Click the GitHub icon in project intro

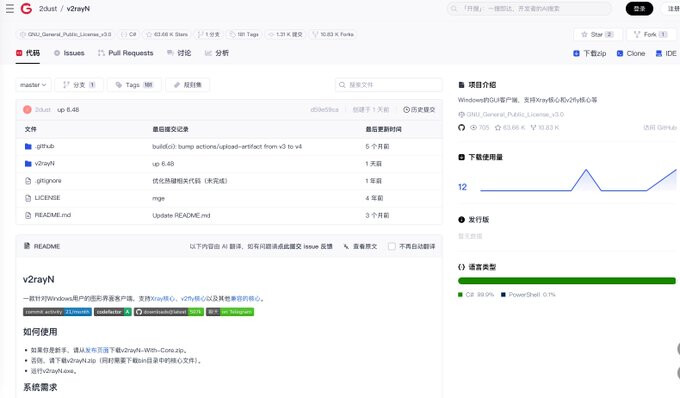[461, 127]
